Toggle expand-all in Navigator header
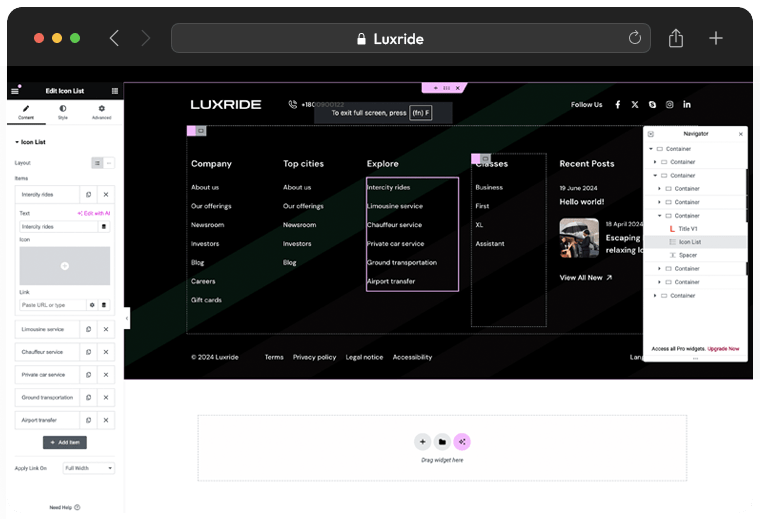Viewport: 760px width, 519px height. 651,133
